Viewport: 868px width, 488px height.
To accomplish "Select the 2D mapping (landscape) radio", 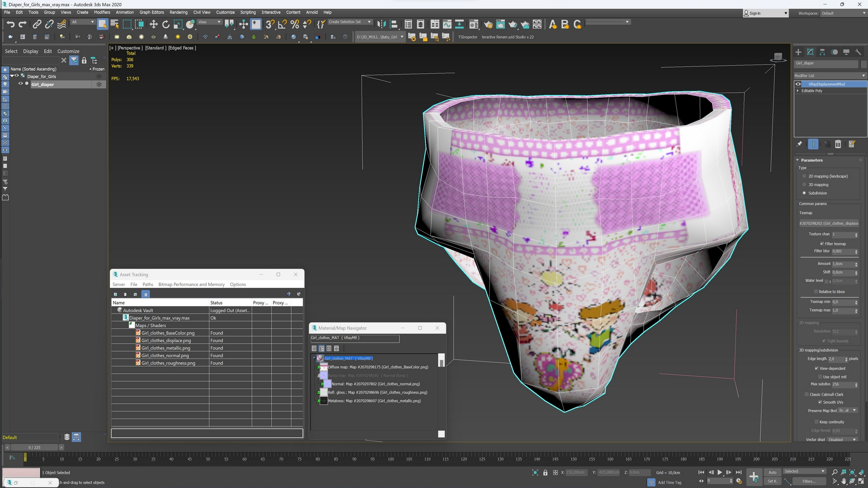I will point(804,176).
